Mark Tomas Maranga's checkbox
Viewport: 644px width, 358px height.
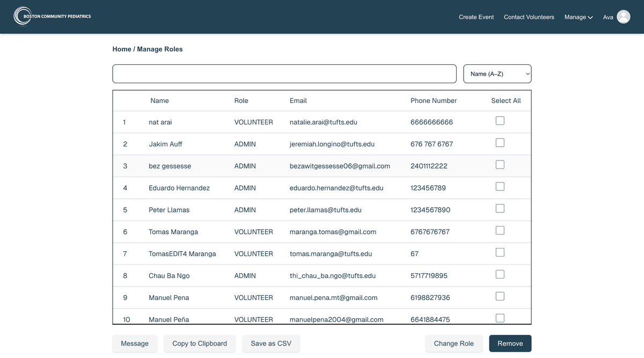(x=500, y=230)
